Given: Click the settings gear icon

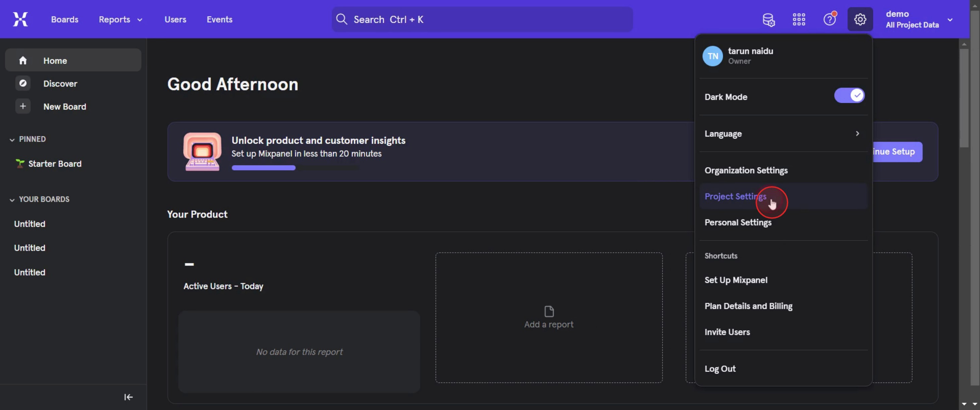Looking at the screenshot, I should [860, 19].
